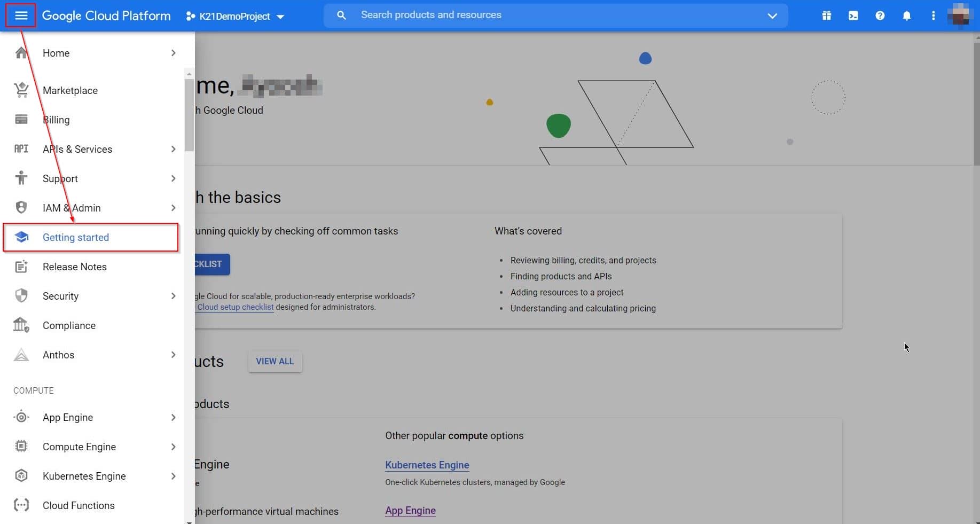Screen dimensions: 980x524
Task: Click the Compute Engine icon
Action: (21, 447)
